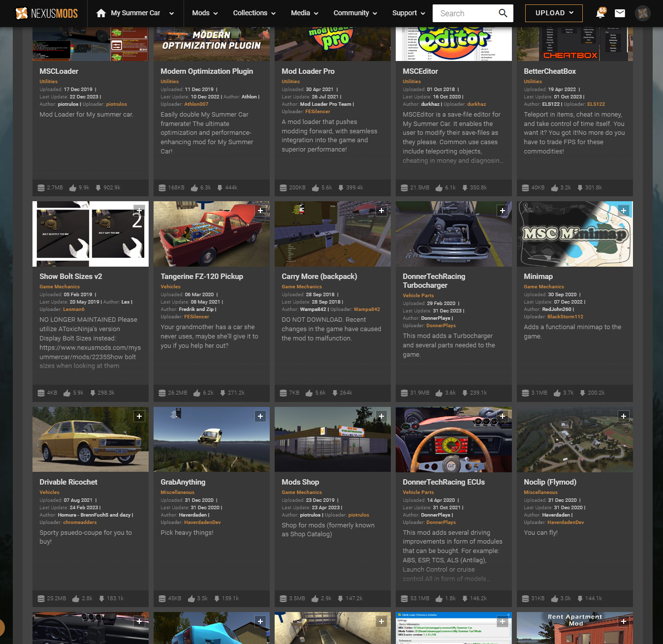Open uploader BlackStorm112's profile link
This screenshot has width=663, height=644.
click(565, 317)
